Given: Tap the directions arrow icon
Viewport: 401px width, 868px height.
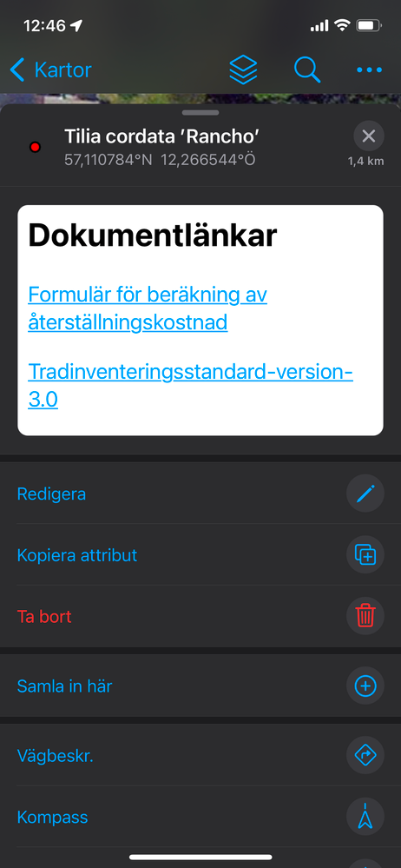Looking at the screenshot, I should click(365, 755).
